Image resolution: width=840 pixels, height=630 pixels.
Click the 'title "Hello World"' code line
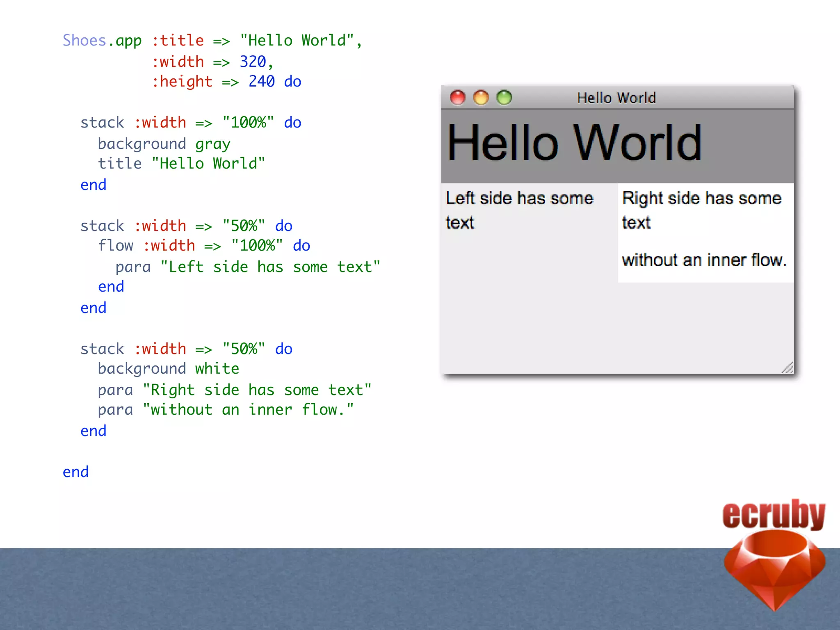coord(181,164)
